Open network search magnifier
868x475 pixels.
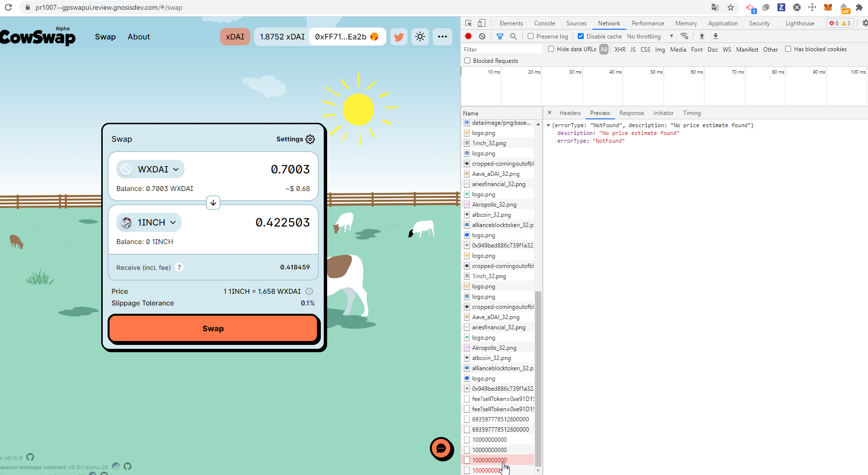513,36
